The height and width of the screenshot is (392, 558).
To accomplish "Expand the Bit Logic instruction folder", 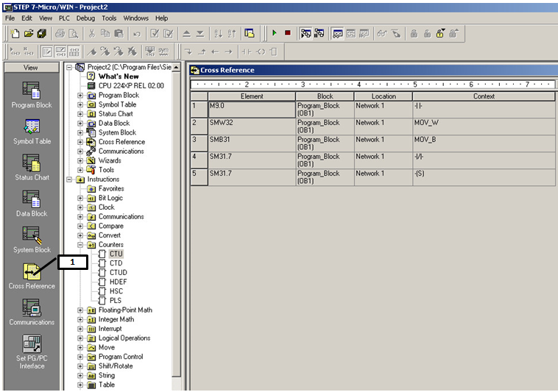I will [x=81, y=198].
